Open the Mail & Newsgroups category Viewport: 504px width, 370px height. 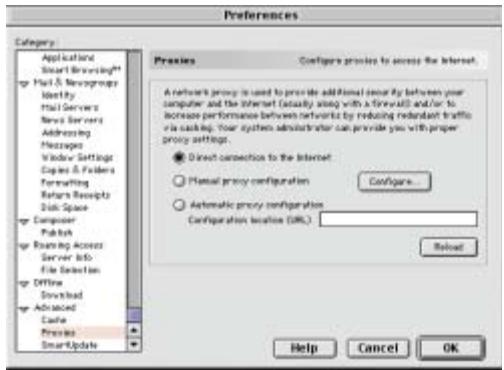pyautogui.click(x=76, y=83)
